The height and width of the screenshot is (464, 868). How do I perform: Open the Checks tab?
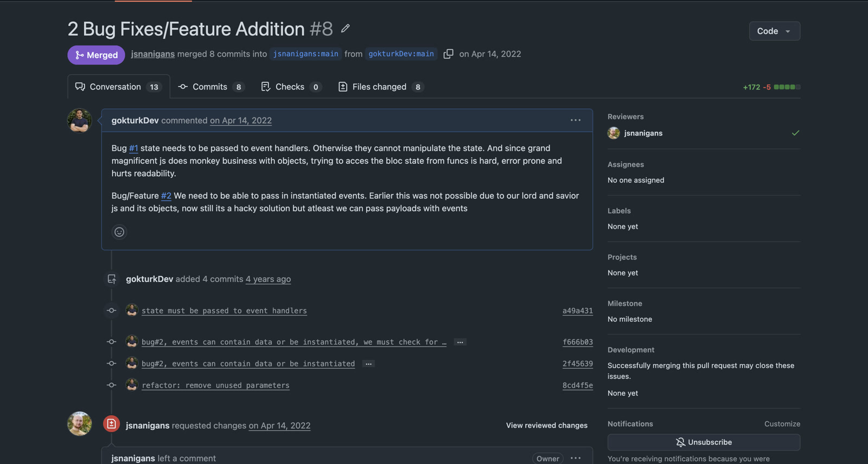(x=291, y=87)
